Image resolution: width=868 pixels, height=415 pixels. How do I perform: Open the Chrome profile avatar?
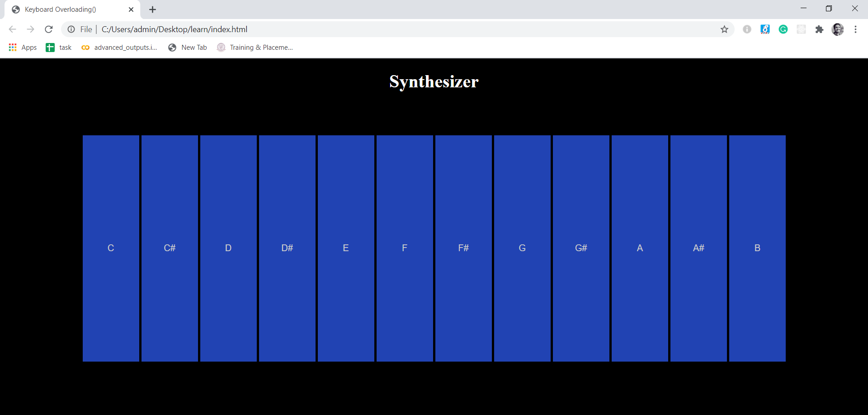click(x=838, y=29)
